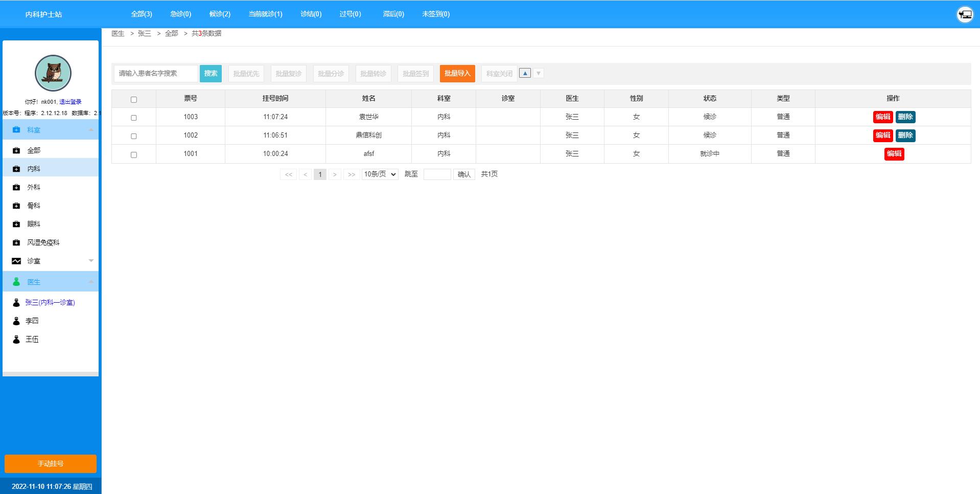Viewport: 980px width, 494px height.
Task: Click the 确认 page jump button
Action: [x=464, y=174]
